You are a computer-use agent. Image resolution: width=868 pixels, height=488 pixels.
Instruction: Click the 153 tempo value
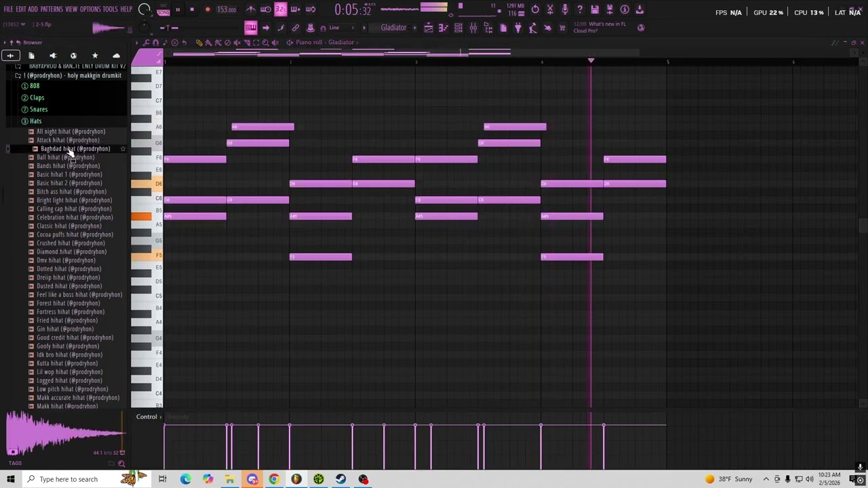tap(226, 9)
